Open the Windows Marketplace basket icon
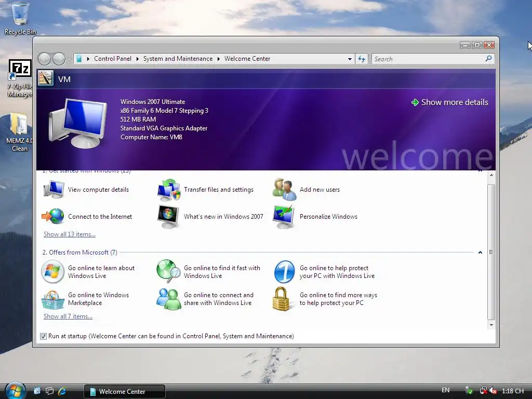This screenshot has width=532, height=399. [x=52, y=299]
